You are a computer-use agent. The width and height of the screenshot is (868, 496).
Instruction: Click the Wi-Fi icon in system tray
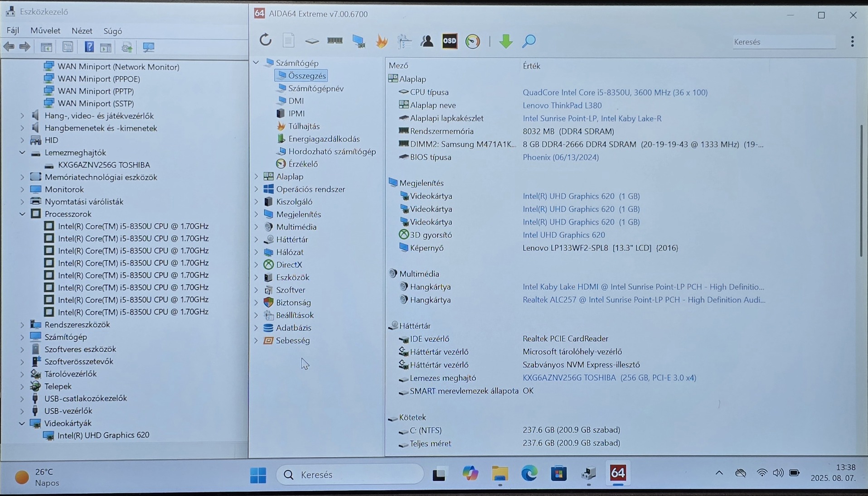pyautogui.click(x=762, y=473)
